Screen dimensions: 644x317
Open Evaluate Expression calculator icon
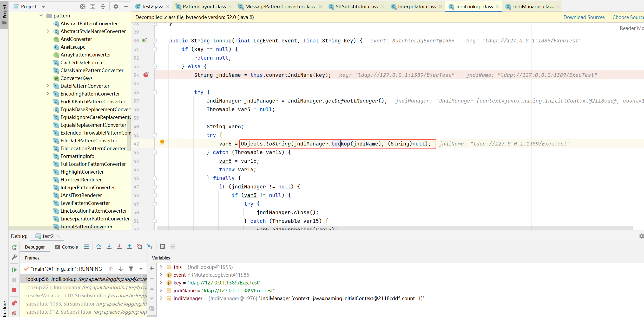click(163, 246)
